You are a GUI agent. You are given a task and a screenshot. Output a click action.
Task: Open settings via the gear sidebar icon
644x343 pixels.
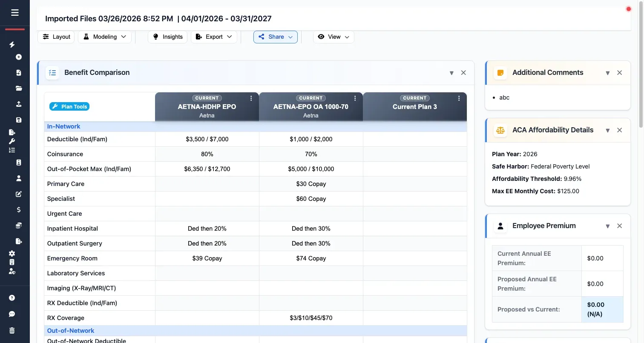[x=12, y=254]
